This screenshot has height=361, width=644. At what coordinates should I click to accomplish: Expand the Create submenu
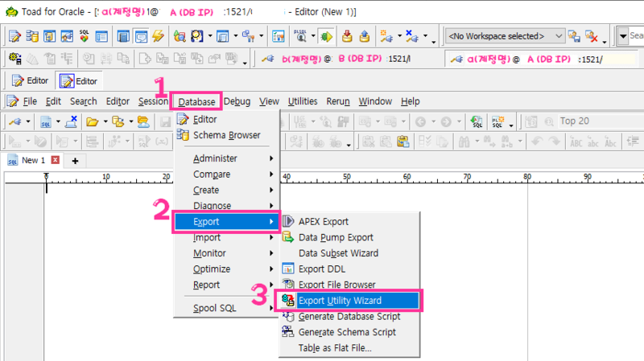tap(226, 191)
